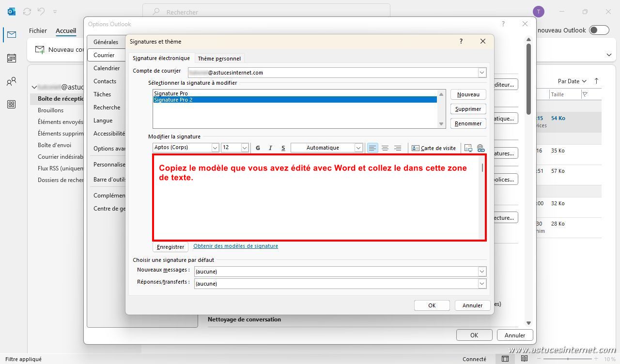Open the Accueil ribbon tab
Screen dimensions: 620x364
tap(66, 30)
